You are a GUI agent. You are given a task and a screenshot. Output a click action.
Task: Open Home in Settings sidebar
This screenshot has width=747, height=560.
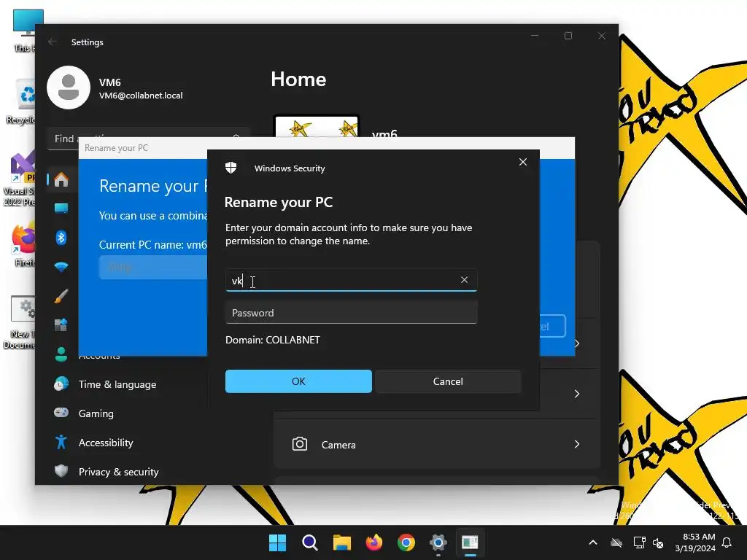pyautogui.click(x=61, y=180)
